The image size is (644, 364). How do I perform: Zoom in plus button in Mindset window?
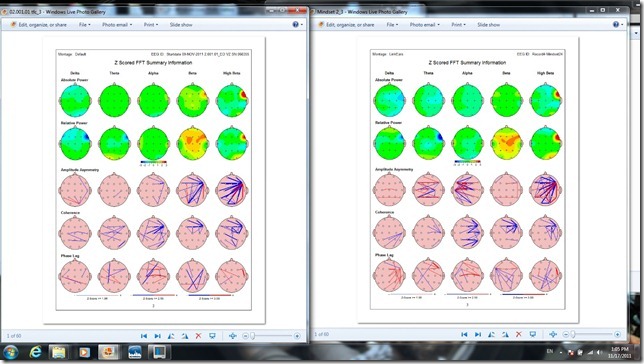[x=617, y=334]
